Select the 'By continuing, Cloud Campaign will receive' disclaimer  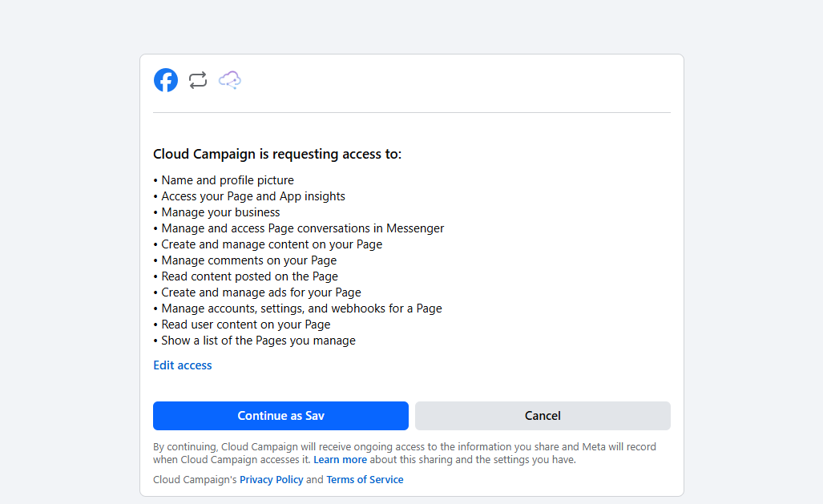(x=405, y=453)
